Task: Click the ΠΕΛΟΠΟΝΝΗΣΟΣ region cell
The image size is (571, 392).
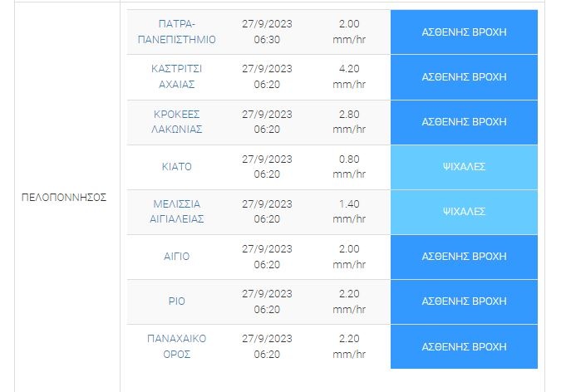Action: pyautogui.click(x=63, y=198)
